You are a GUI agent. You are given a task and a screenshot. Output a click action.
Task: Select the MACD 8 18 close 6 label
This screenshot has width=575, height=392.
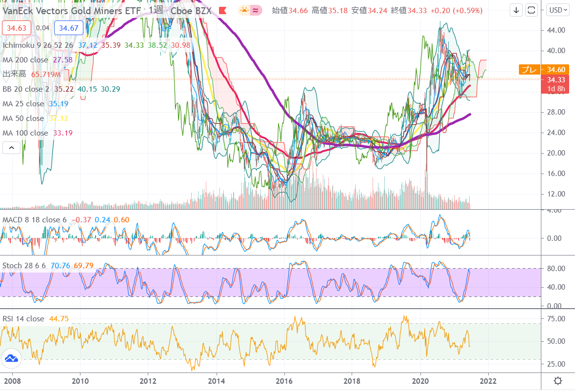[x=35, y=220]
